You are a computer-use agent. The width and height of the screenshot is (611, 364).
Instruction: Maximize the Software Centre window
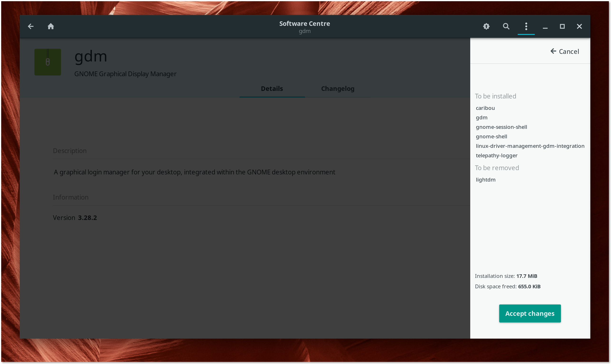tap(562, 26)
